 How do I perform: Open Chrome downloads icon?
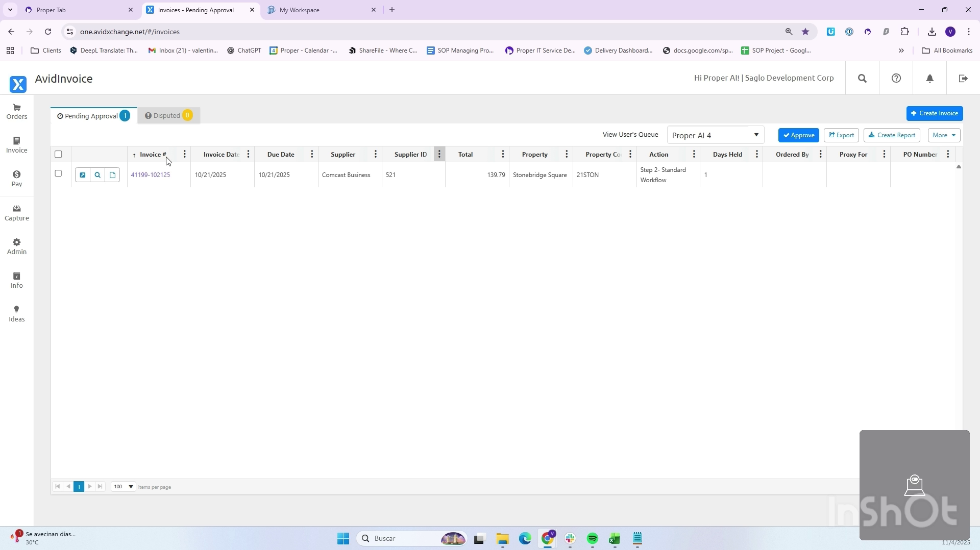point(932,32)
